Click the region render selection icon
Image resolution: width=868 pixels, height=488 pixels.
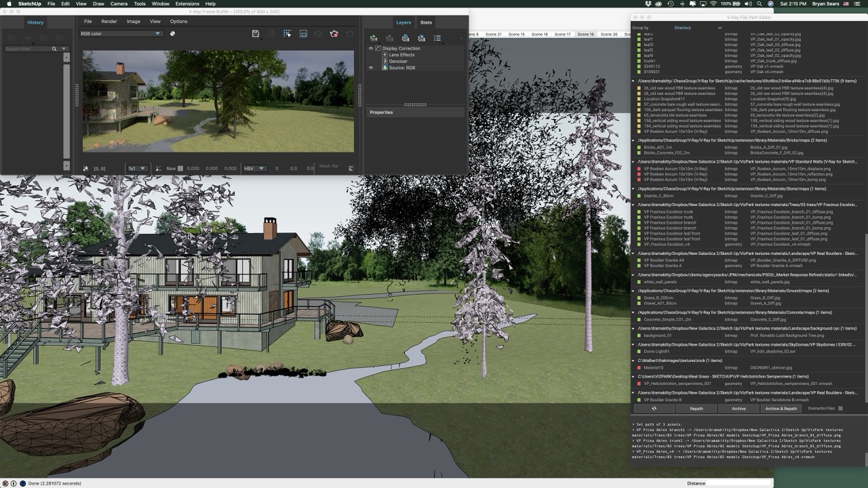coord(288,33)
